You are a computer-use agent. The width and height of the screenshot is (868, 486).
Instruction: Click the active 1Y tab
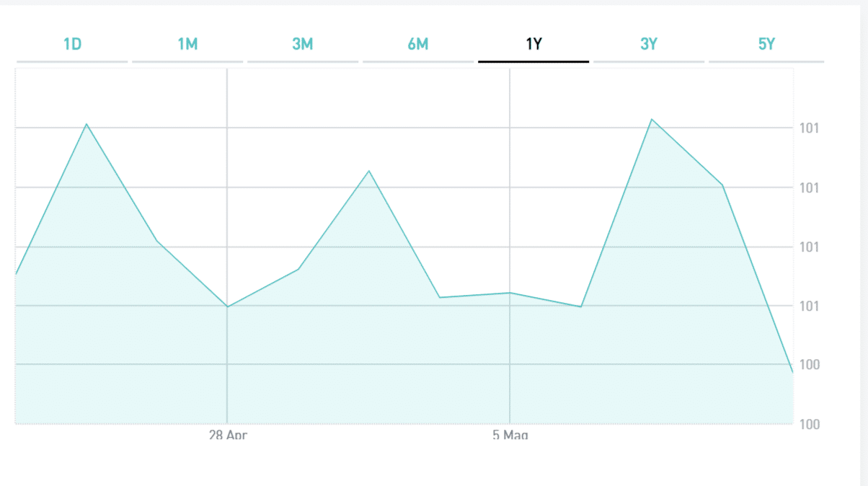point(533,45)
